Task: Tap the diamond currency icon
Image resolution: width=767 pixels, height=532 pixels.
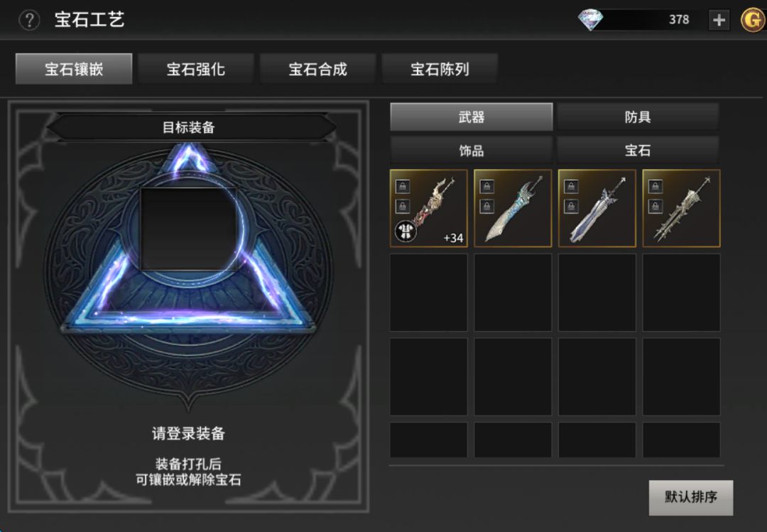Action: pyautogui.click(x=590, y=20)
